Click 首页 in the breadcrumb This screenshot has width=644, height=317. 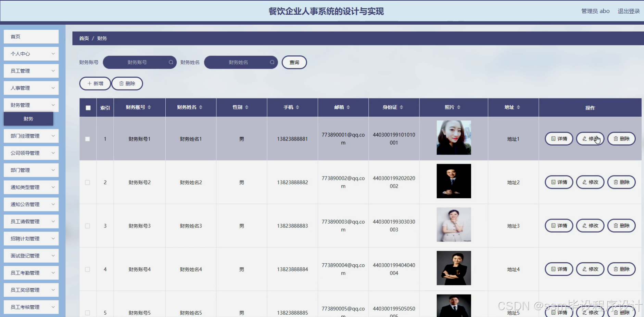(84, 38)
